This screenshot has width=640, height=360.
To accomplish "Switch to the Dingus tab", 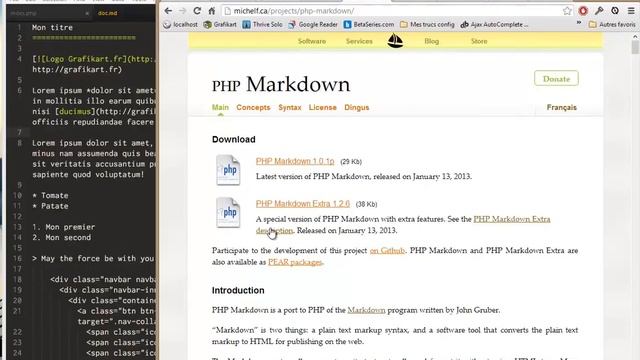I will tap(356, 107).
